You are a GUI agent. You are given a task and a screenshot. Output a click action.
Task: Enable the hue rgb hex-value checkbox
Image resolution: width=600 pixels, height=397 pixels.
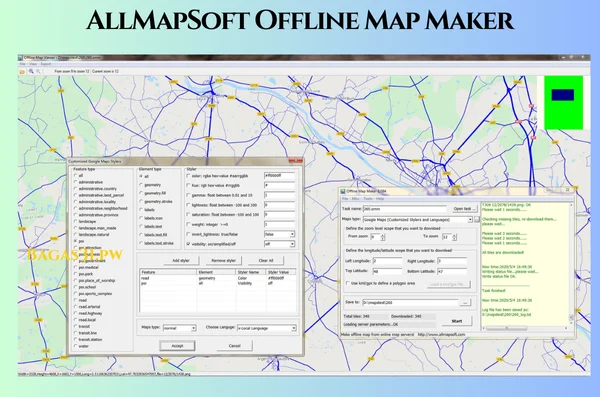click(188, 185)
